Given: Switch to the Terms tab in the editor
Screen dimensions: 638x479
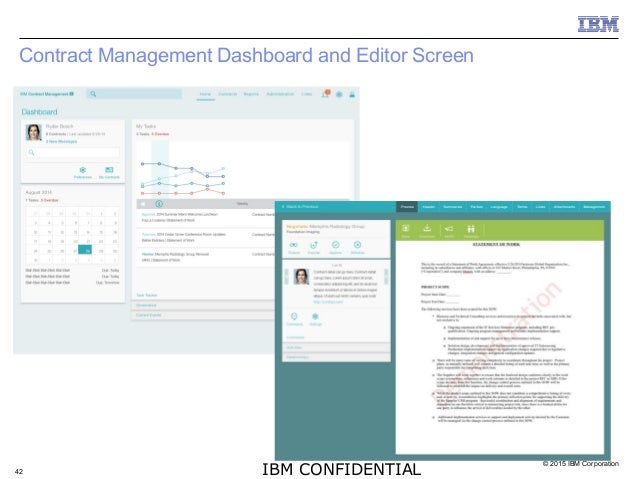Looking at the screenshot, I should pos(522,207).
